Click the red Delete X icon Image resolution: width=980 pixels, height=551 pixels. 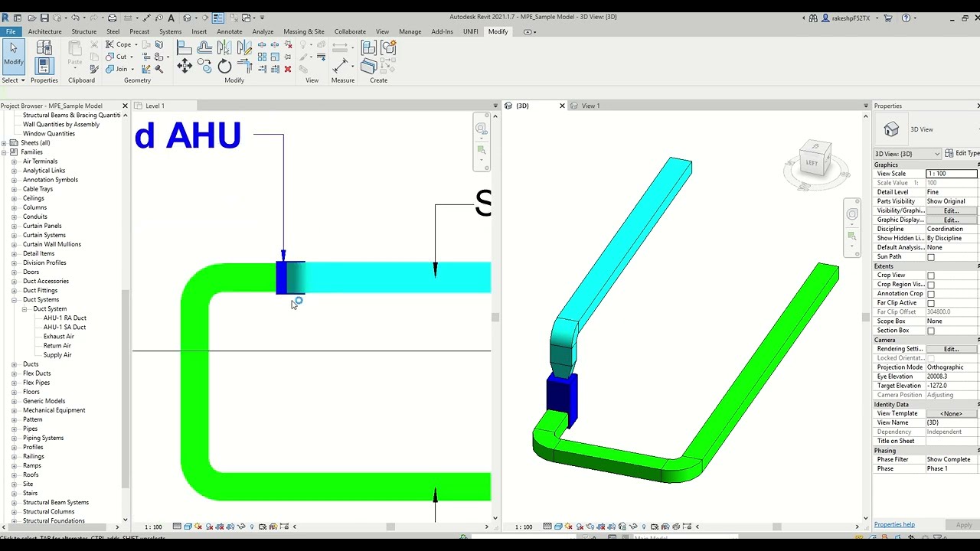click(288, 69)
